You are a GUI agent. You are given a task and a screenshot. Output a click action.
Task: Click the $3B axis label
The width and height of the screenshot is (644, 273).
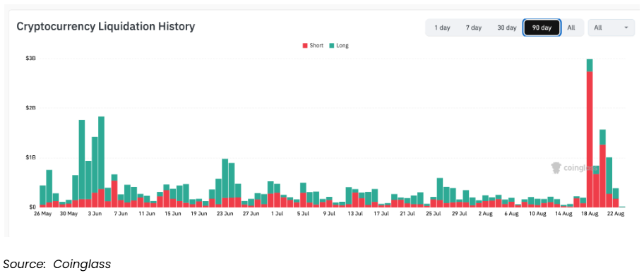[31, 59]
